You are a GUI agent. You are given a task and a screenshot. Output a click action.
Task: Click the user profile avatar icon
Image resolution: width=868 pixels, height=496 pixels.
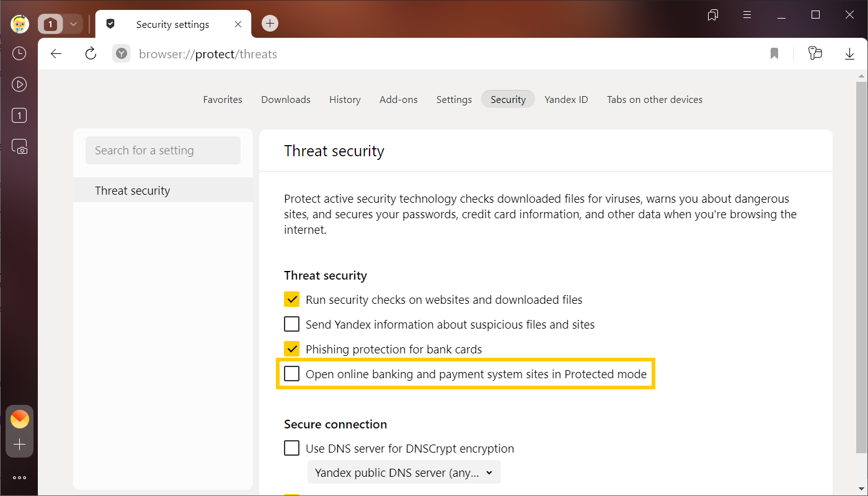[20, 24]
